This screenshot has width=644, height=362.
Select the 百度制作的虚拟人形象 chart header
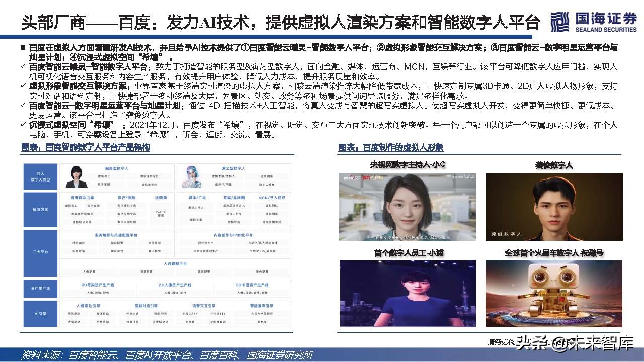pyautogui.click(x=391, y=148)
